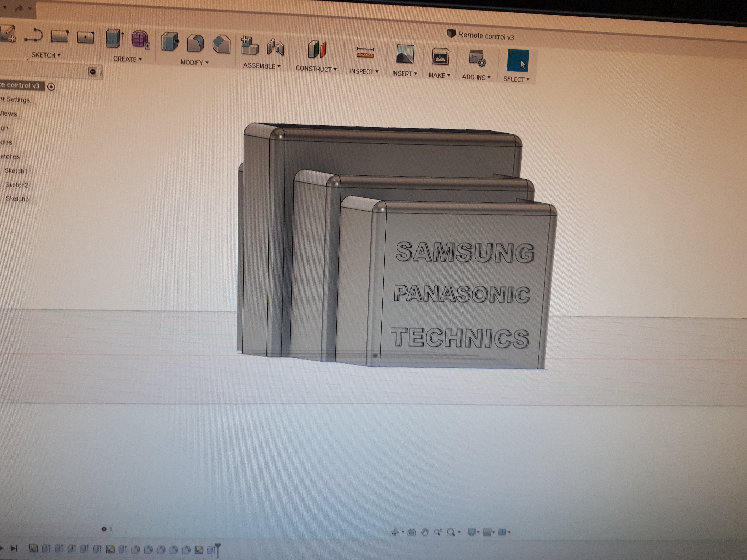Select the Remote control v3 document tab
The width and height of the screenshot is (747, 560).
[480, 35]
